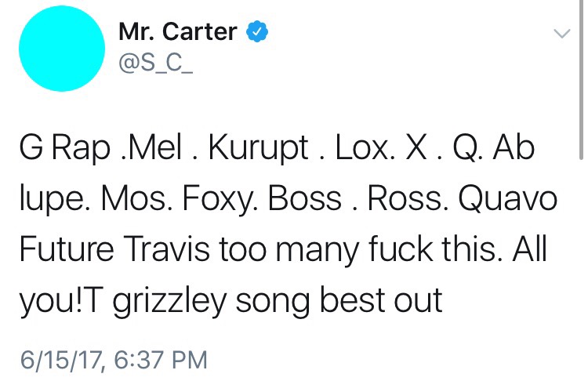Expand the tweet options chevron menu
Viewport: 588px width, 381px height.
click(562, 34)
